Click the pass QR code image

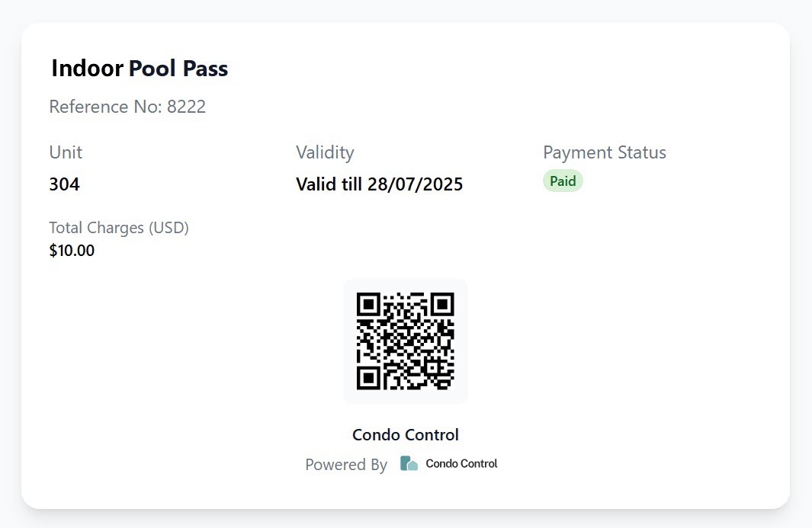[406, 341]
